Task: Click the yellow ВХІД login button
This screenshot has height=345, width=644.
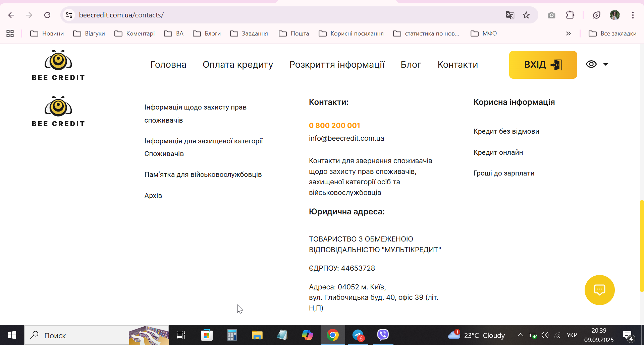Action: (x=543, y=65)
